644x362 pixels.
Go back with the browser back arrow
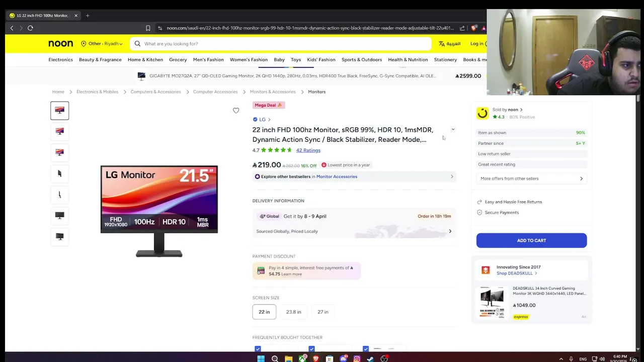click(12, 28)
